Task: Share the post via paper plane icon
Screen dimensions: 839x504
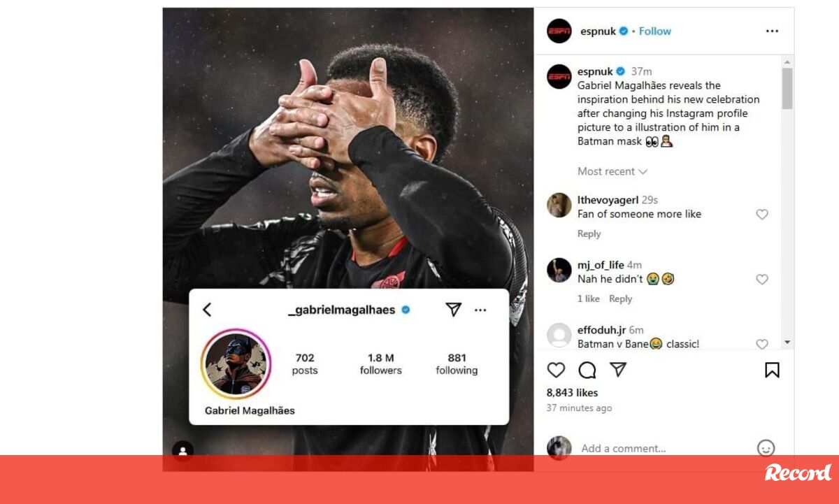Action: coord(618,369)
